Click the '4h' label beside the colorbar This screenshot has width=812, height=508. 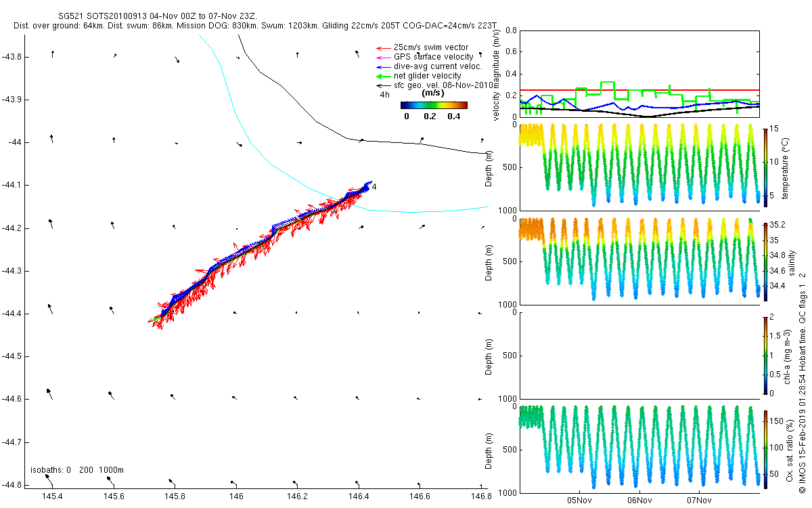(x=385, y=95)
